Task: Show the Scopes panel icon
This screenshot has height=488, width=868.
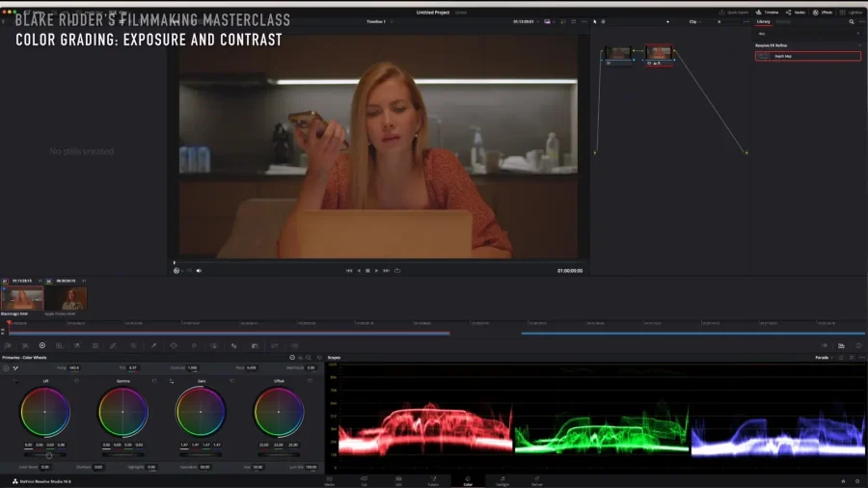Action: click(841, 346)
